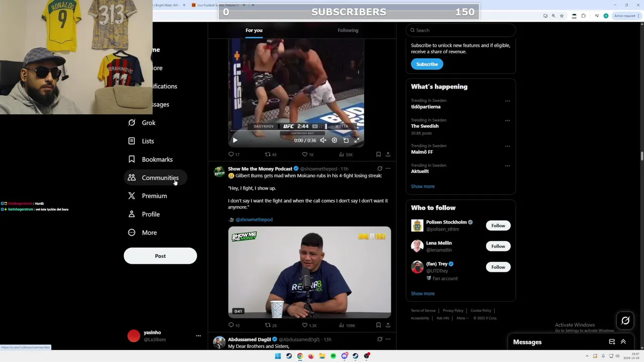The image size is (644, 362).
Task: Open the Windows Start menu
Action: pos(278,356)
